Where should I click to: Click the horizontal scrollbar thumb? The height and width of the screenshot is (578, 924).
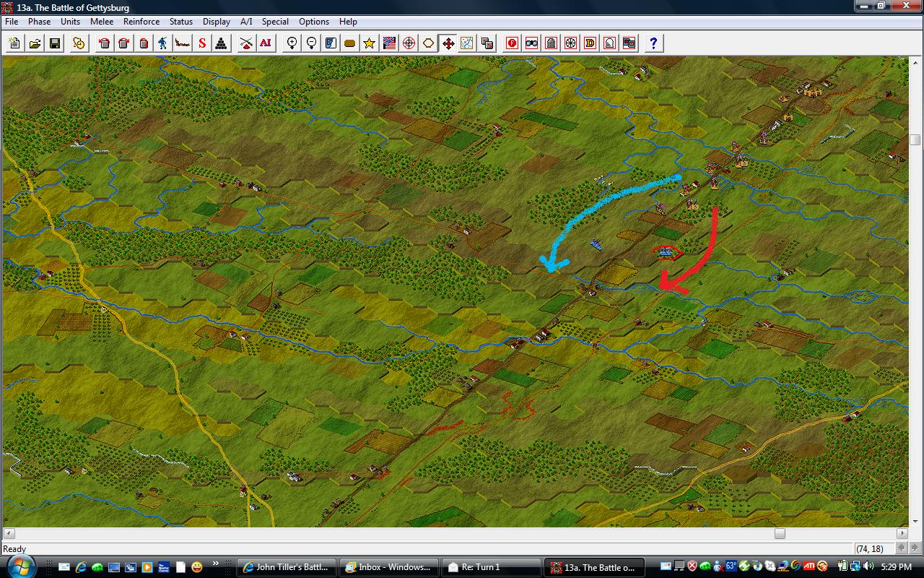click(x=780, y=533)
